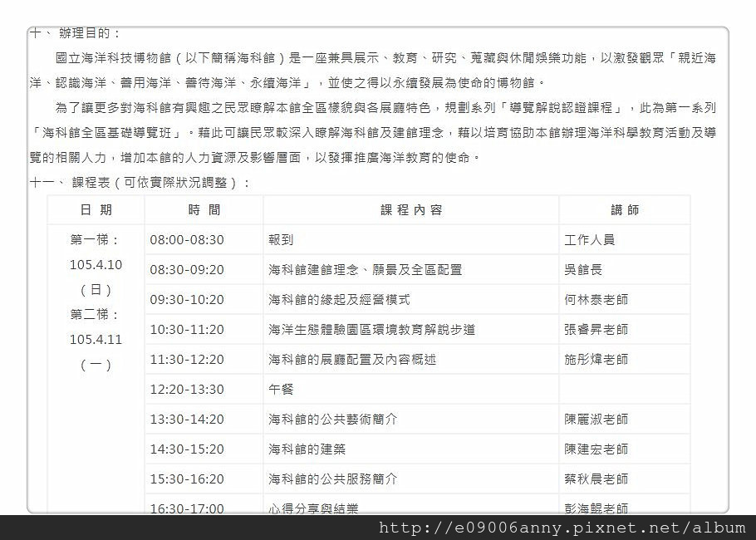Click the 第一梯： date label

[x=95, y=239]
